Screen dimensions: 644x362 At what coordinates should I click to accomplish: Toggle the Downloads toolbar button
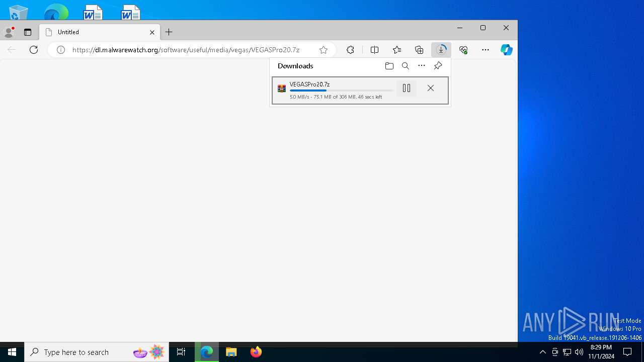pyautogui.click(x=441, y=50)
